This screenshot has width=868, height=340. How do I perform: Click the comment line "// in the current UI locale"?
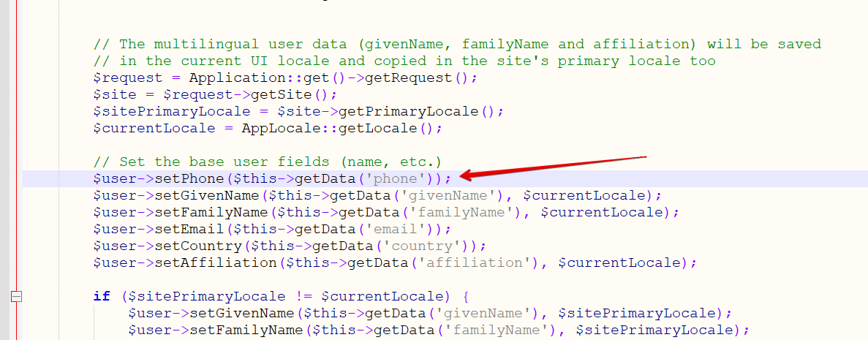point(404,61)
